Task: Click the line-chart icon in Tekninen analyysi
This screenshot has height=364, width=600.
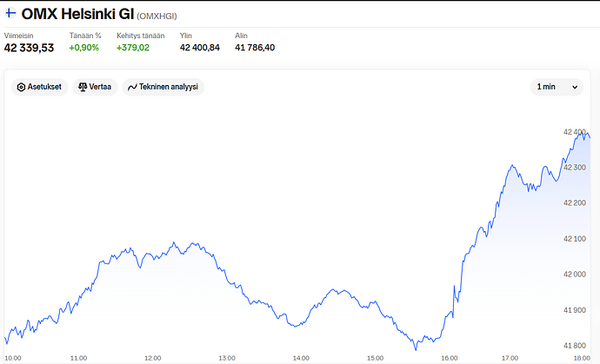Action: (x=132, y=87)
